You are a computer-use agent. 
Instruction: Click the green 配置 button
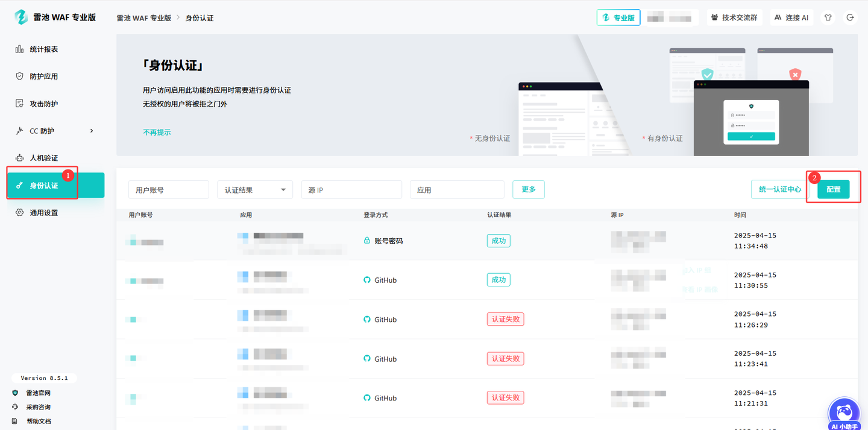coord(834,189)
